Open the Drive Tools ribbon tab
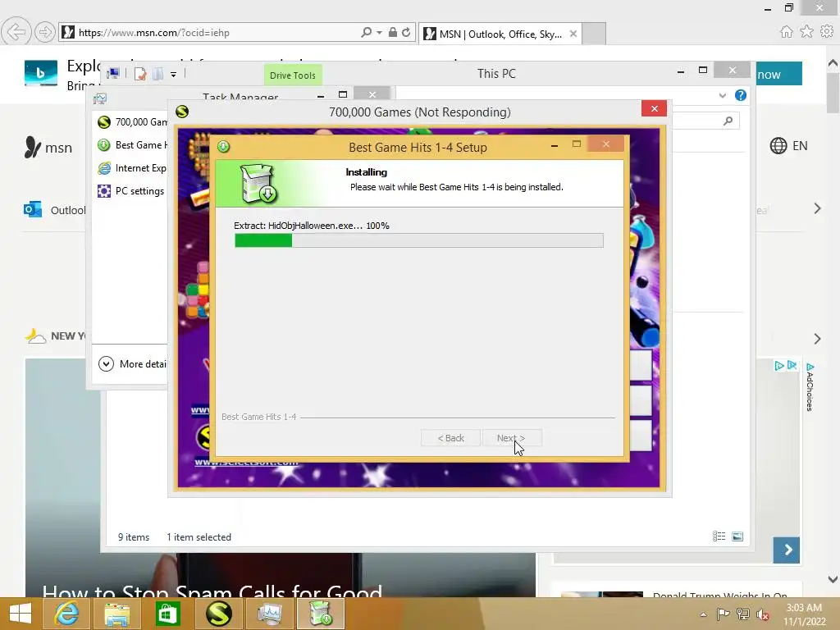840x630 pixels. coord(293,75)
